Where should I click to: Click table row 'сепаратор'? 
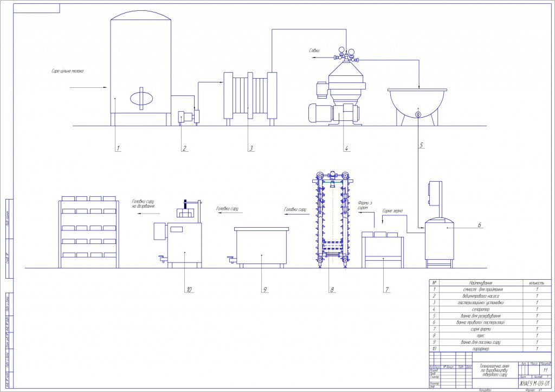click(490, 309)
